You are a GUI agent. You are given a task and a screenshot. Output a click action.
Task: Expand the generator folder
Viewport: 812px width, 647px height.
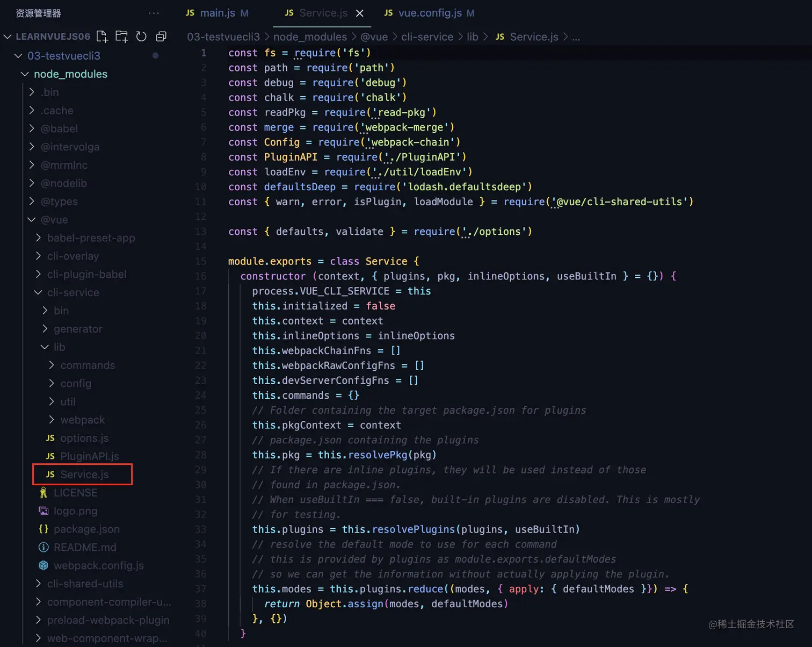tap(45, 329)
